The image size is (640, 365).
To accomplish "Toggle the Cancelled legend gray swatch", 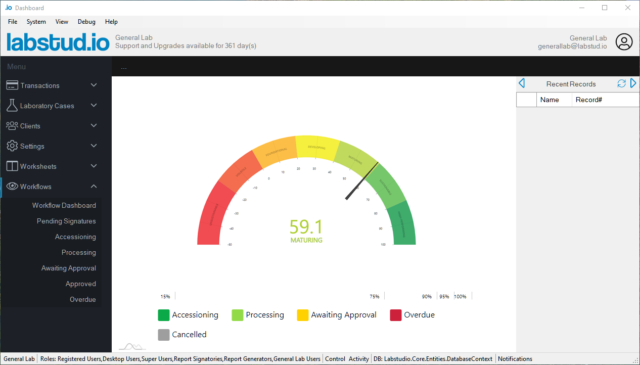I will 164,334.
